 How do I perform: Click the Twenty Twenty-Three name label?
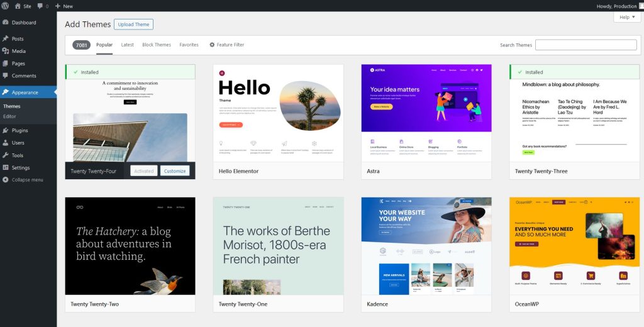pos(541,171)
